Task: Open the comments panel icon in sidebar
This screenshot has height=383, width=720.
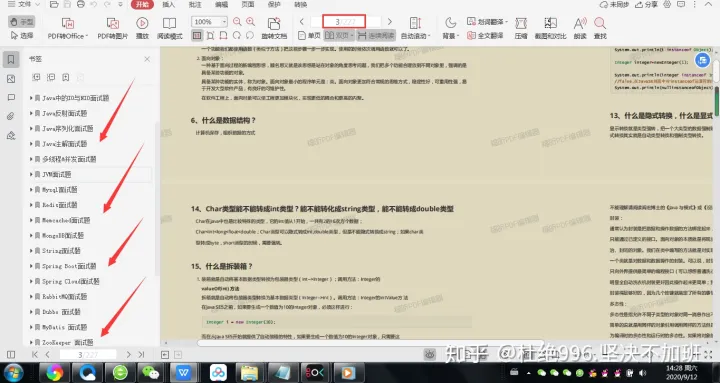Action: pos(11,97)
